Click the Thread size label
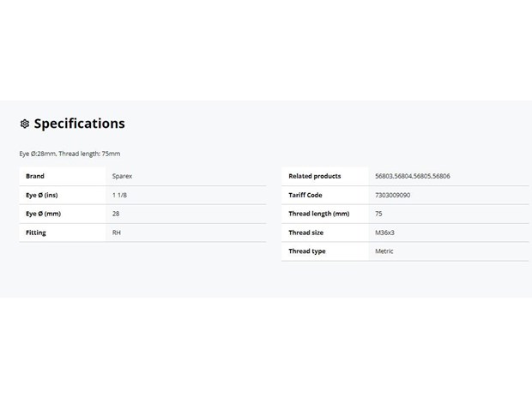The image size is (532, 399). [x=306, y=233]
